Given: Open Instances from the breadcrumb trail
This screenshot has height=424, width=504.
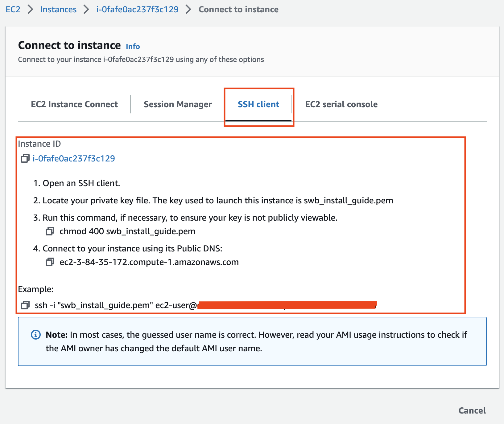Looking at the screenshot, I should pyautogui.click(x=58, y=10).
